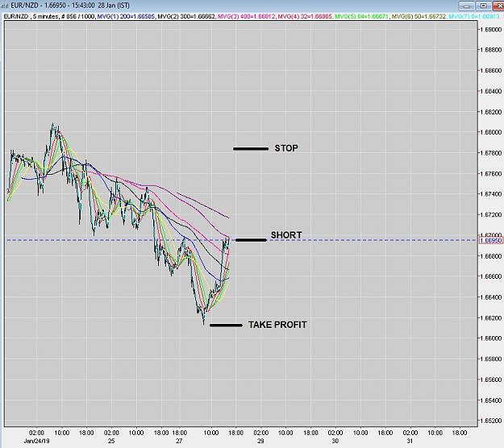
Task: Select the MVG(4) 32 indicator label
Action: [305, 16]
